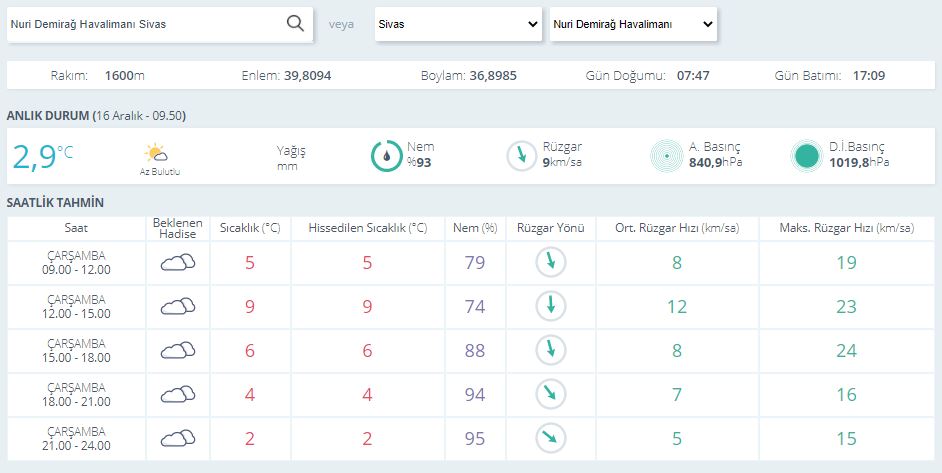Click wind direction arrow in 18.00-21.00 row
The image size is (942, 473).
click(x=551, y=394)
